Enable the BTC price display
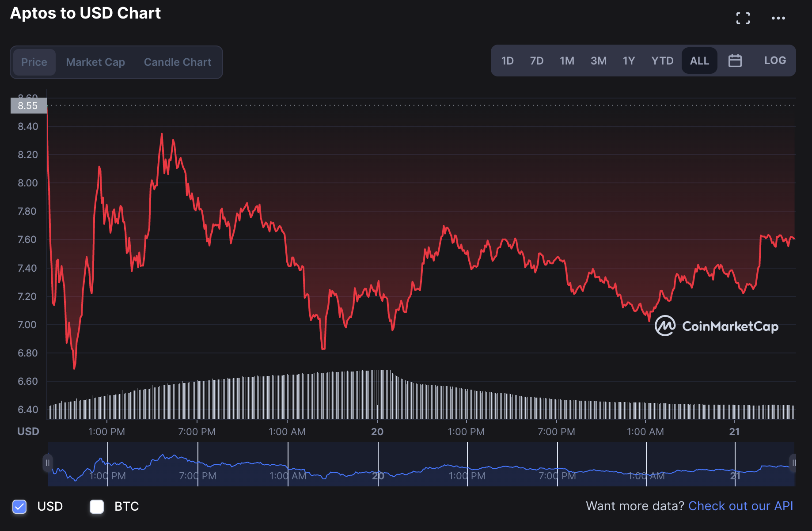The height and width of the screenshot is (531, 812). coord(97,507)
